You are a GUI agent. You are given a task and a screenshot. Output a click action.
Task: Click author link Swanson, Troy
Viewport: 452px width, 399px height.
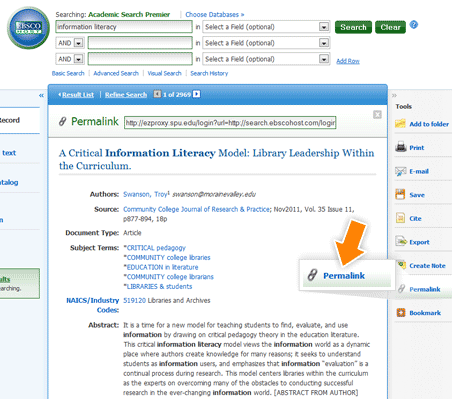145,194
